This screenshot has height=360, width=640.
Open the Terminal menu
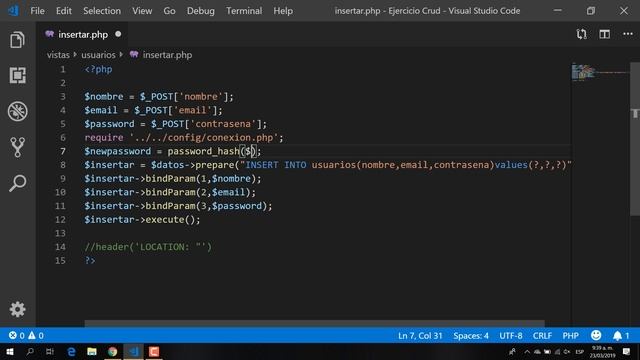pyautogui.click(x=244, y=11)
